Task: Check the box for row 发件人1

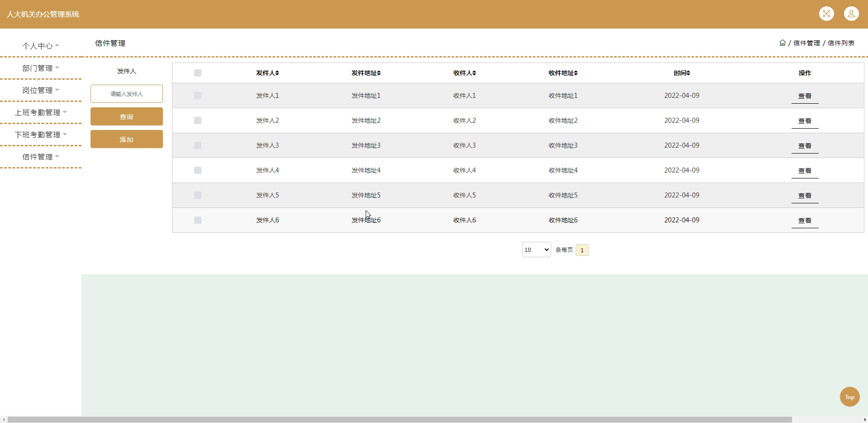Action: (x=198, y=96)
